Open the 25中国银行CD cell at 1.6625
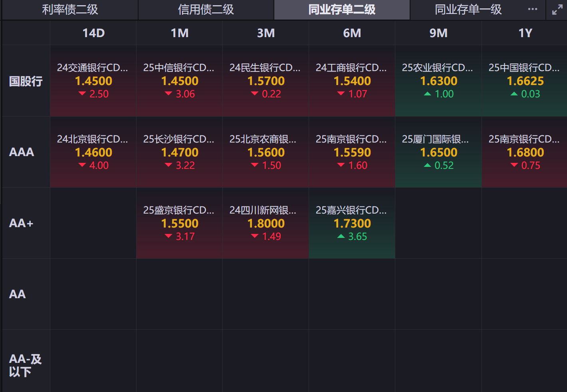567x392 pixels. (x=525, y=81)
